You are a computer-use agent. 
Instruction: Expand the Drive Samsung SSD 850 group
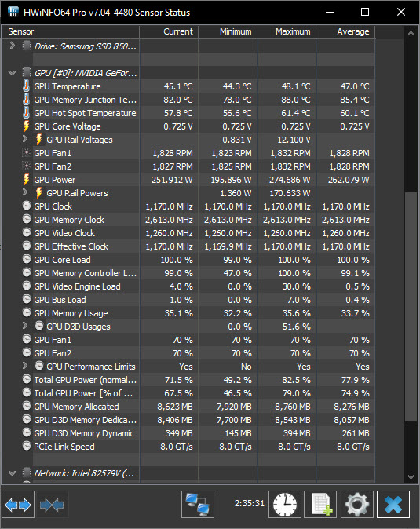coord(13,46)
